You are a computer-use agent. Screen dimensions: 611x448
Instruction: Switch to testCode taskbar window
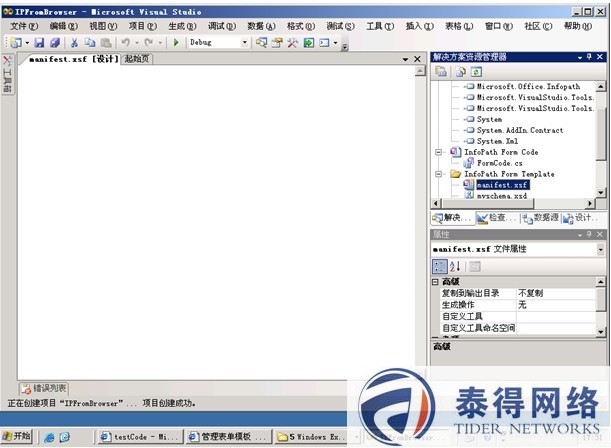coord(140,437)
